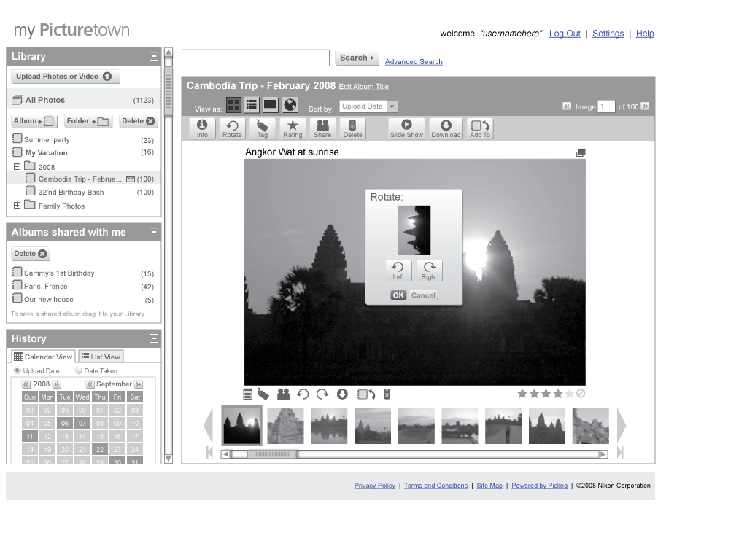Switch to map globe view
This screenshot has width=747, height=560.
click(290, 105)
